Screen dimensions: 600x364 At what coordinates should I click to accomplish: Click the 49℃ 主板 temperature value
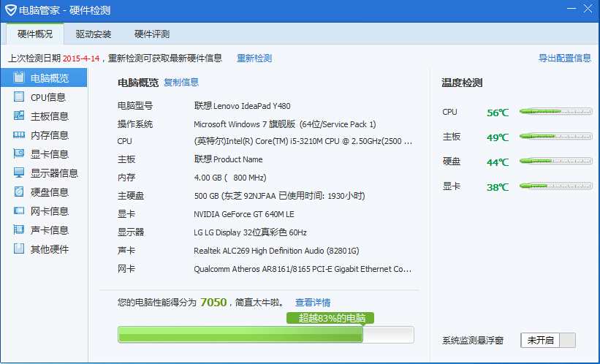pyautogui.click(x=498, y=137)
